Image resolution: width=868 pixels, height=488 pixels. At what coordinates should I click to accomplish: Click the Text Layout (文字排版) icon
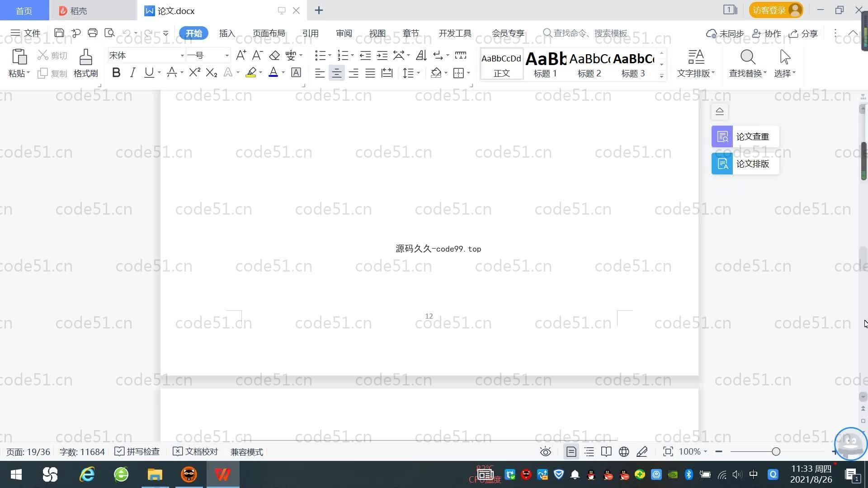tap(696, 57)
